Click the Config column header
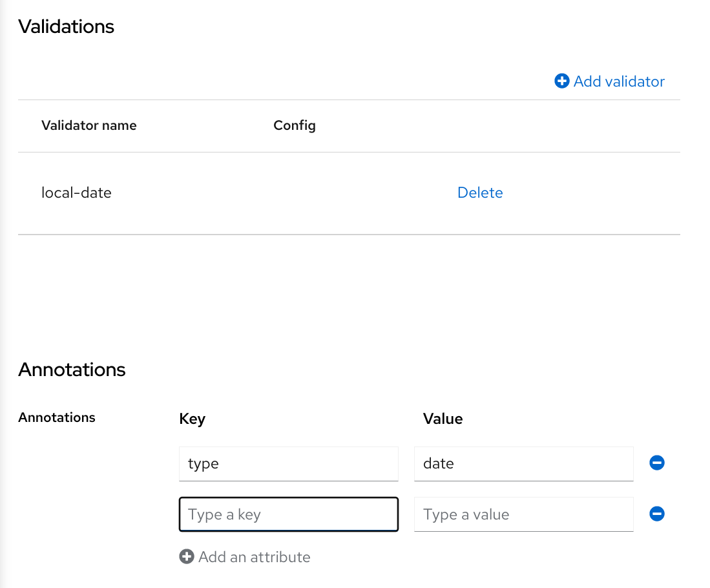 [x=294, y=125]
